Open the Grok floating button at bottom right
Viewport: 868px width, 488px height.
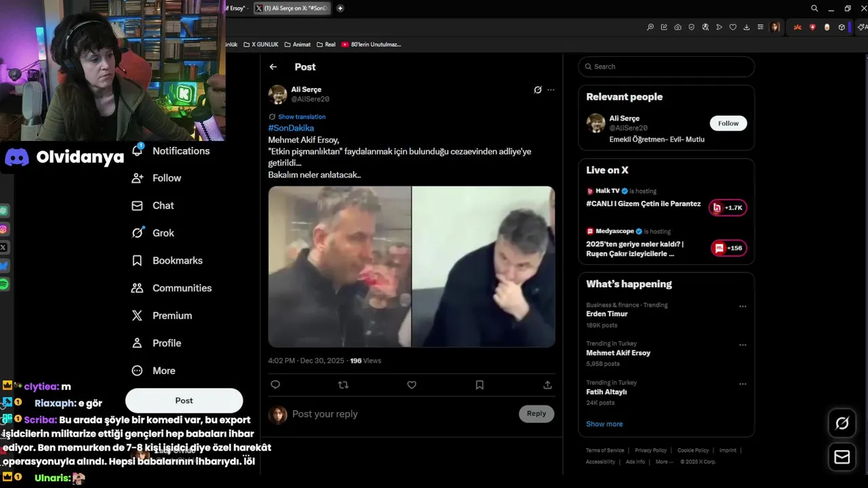[x=842, y=424]
